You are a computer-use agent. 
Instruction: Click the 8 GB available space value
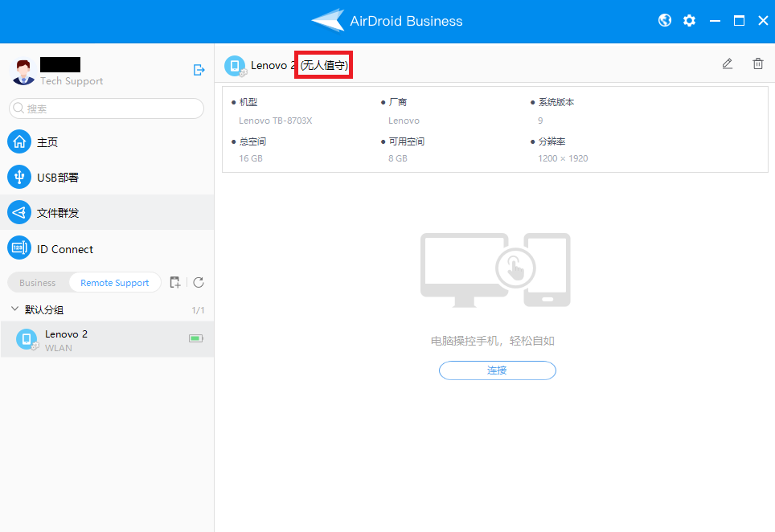point(398,158)
